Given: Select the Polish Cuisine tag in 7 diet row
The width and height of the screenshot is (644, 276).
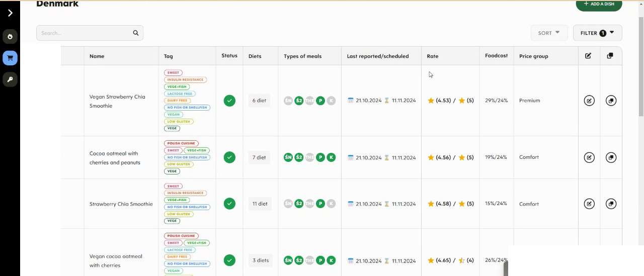Looking at the screenshot, I should pos(181,143).
